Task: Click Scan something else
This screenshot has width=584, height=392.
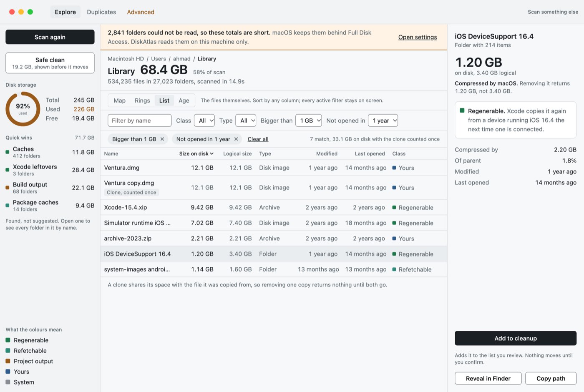Action: point(553,12)
